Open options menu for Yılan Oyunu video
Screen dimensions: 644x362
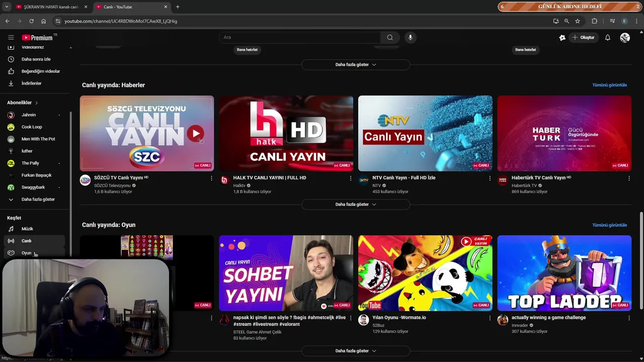coord(490,318)
